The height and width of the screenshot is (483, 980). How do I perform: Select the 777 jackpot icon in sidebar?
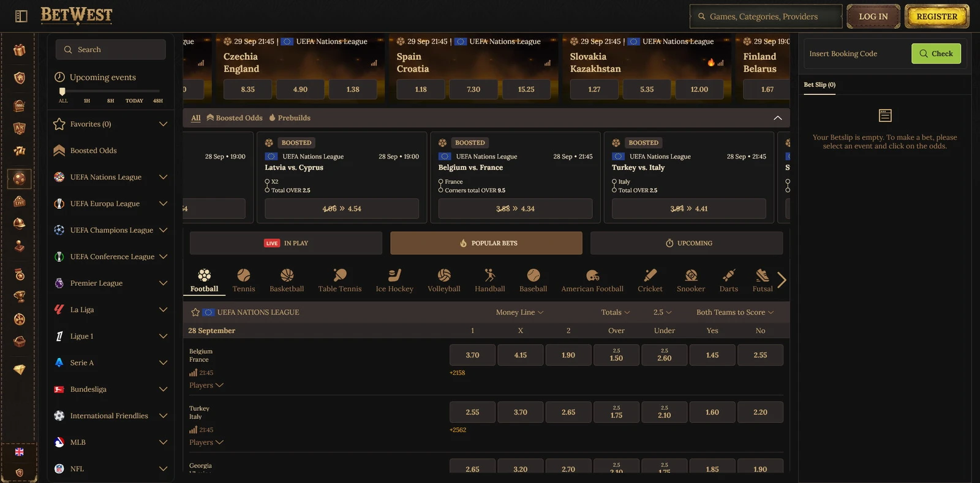pyautogui.click(x=20, y=151)
